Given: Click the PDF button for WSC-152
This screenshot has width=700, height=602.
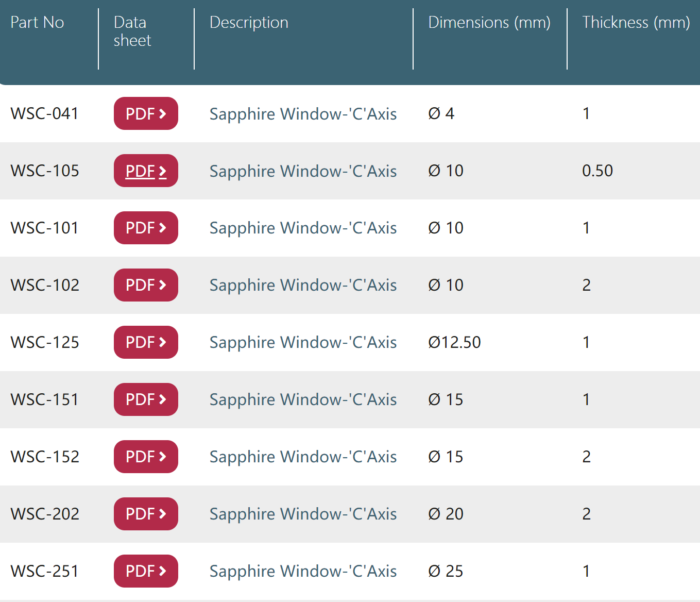Looking at the screenshot, I should point(146,457).
